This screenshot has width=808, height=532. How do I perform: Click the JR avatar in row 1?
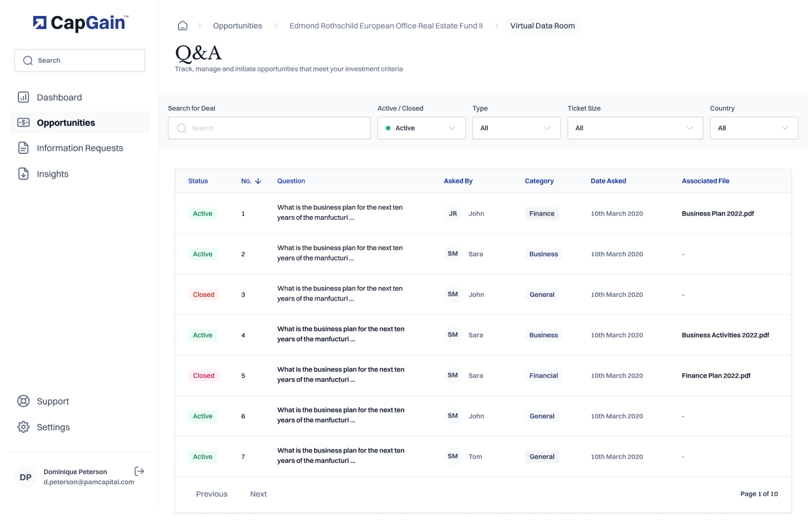pyautogui.click(x=453, y=214)
